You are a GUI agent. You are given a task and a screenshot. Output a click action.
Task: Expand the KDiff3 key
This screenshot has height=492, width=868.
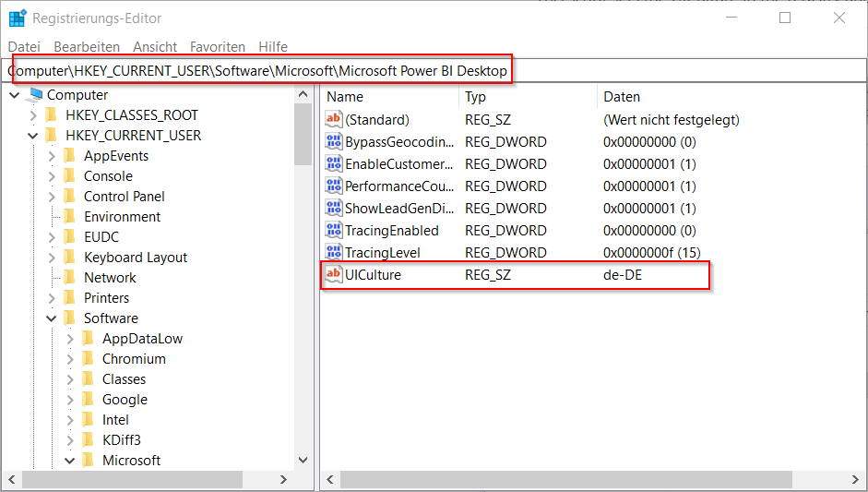click(x=70, y=440)
